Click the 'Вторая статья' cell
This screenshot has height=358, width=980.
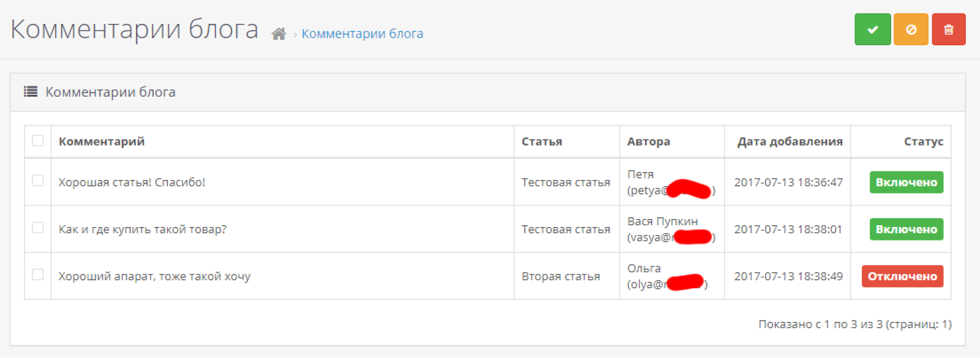click(560, 277)
